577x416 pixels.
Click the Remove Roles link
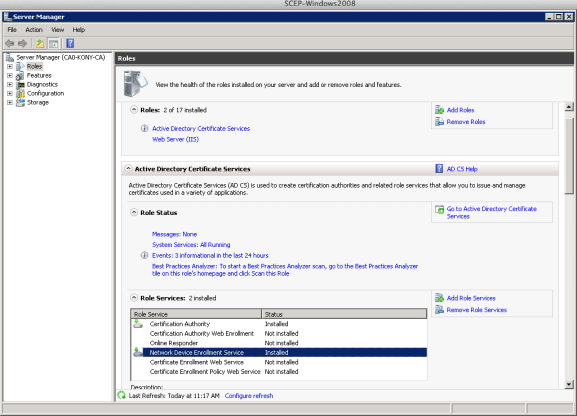(x=466, y=122)
